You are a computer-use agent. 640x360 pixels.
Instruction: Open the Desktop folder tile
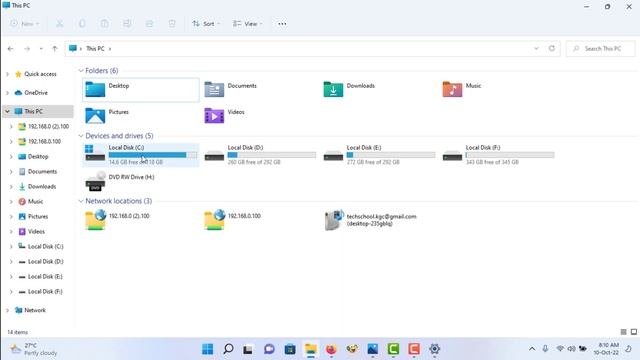click(141, 90)
